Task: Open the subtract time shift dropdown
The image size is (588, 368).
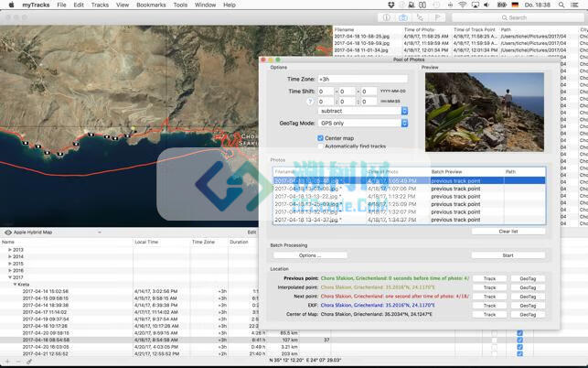Action: coord(363,111)
